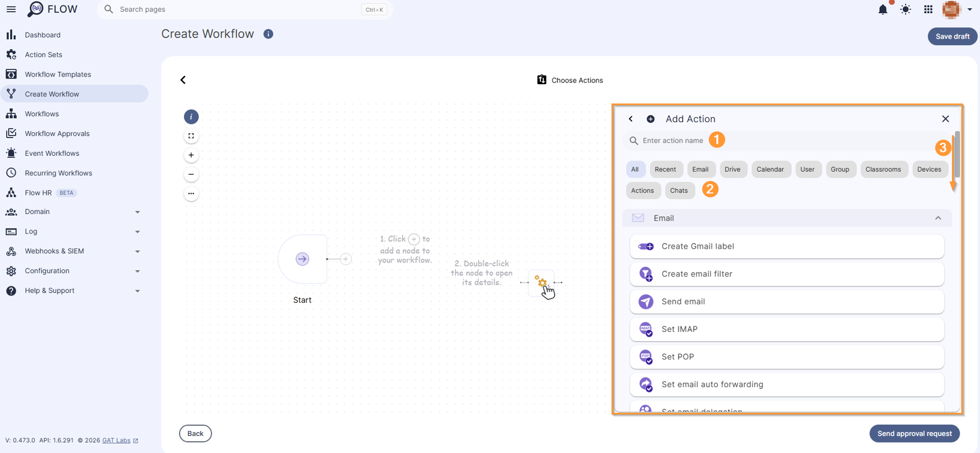The height and width of the screenshot is (453, 980).
Task: Choose the Set POP action
Action: tap(787, 357)
